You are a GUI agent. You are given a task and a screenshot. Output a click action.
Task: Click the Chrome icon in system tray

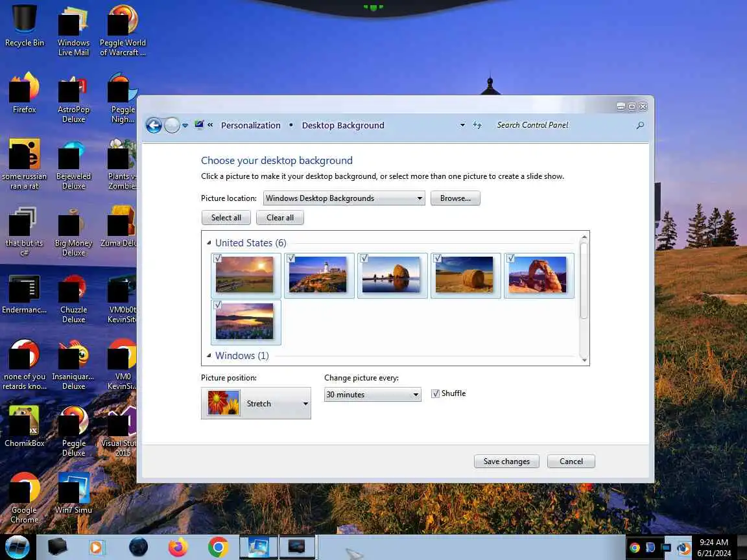[635, 548]
